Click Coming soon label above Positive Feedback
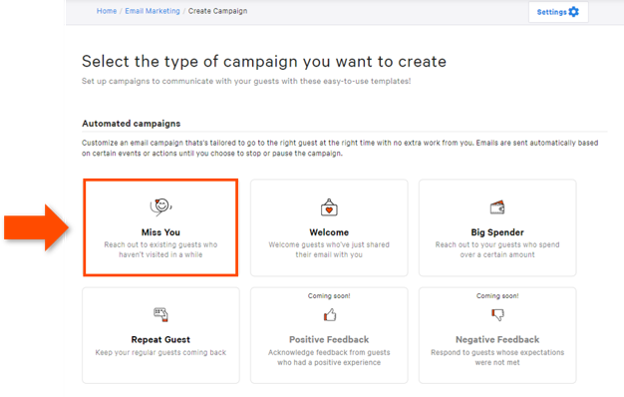Viewport: 624px width, 397px height. [329, 296]
